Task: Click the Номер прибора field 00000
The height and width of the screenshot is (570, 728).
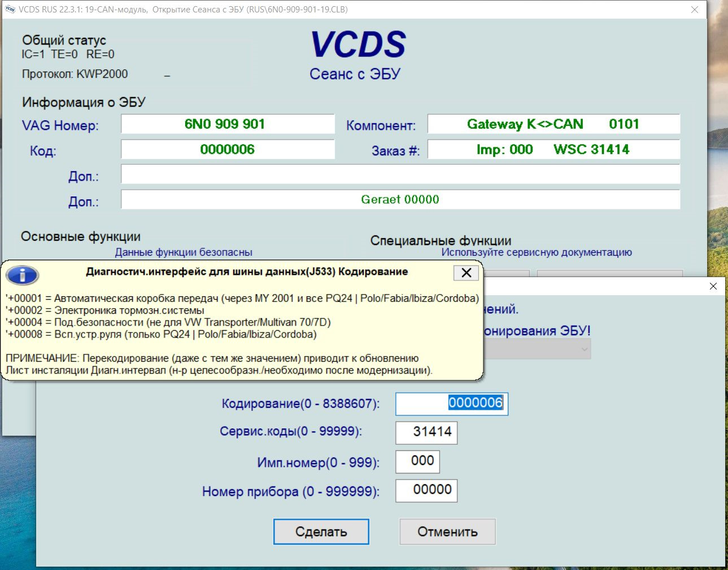Action: pyautogui.click(x=426, y=490)
